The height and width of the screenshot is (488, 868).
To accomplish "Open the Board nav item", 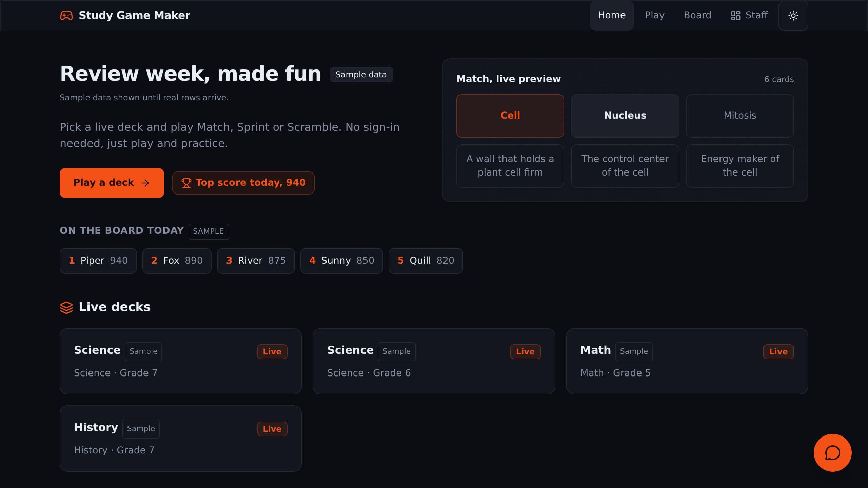I will click(697, 15).
